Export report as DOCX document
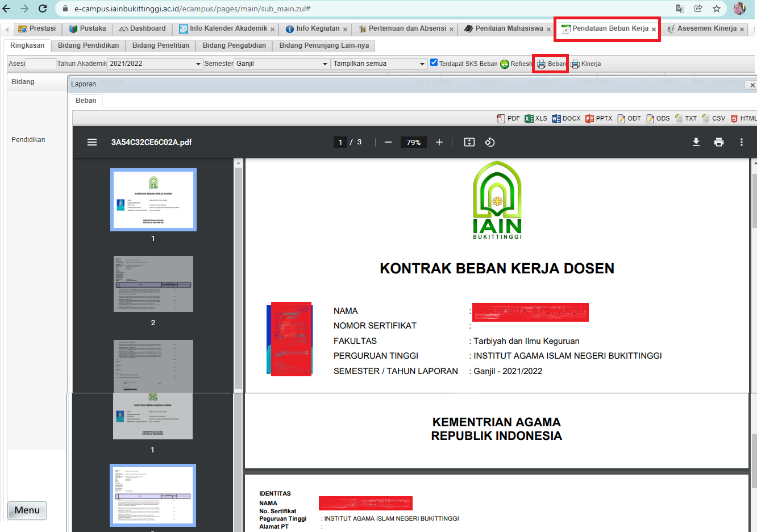This screenshot has height=532, width=757. coord(565,118)
